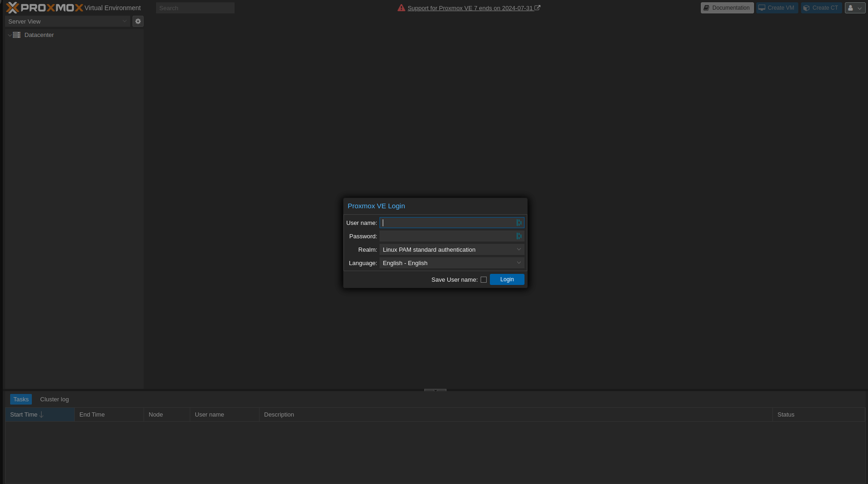Viewport: 868px width, 484px height.
Task: Tick the Save User name checkbox
Action: pyautogui.click(x=483, y=280)
